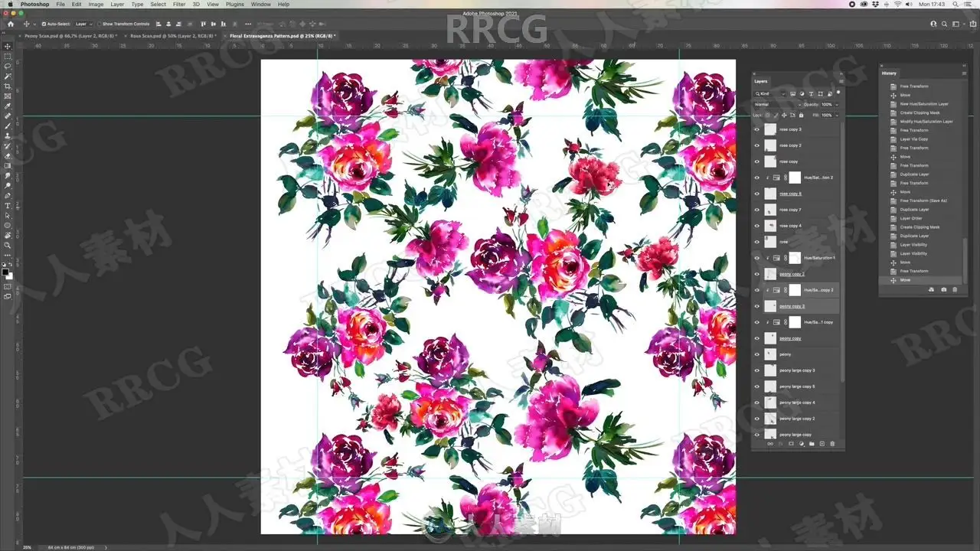Toggle the layer filtering on/off switch
The image size is (980, 551).
point(838,93)
